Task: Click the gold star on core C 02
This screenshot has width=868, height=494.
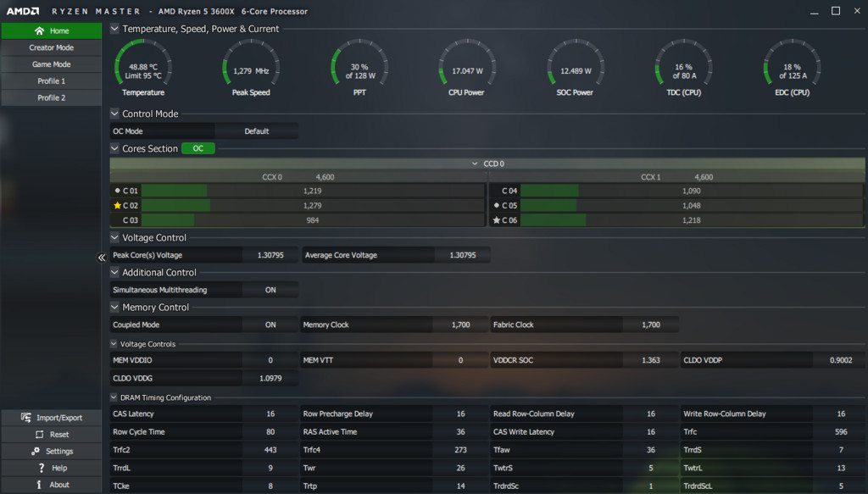Action: 117,205
